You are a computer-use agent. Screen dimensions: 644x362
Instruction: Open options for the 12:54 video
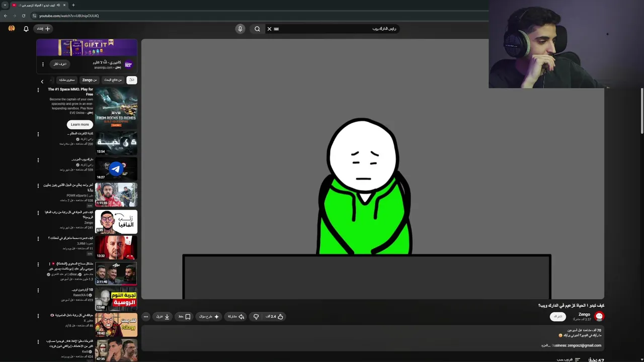(38, 134)
